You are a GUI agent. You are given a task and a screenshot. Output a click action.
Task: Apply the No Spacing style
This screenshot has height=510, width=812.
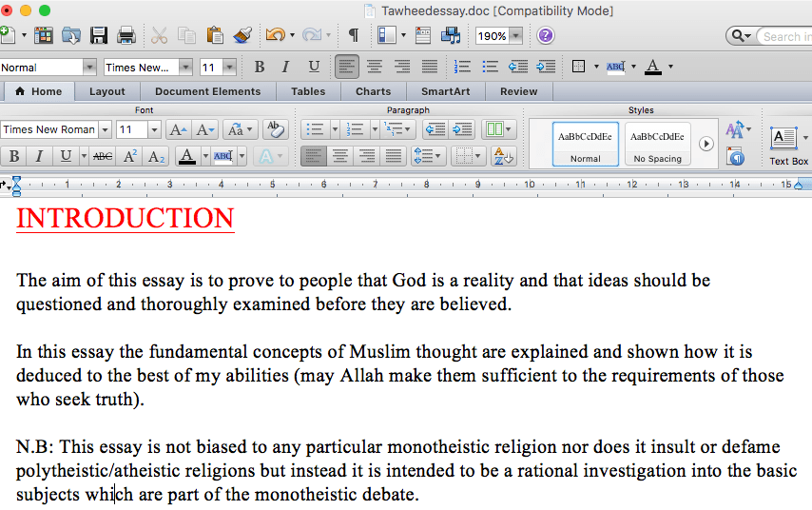658,144
